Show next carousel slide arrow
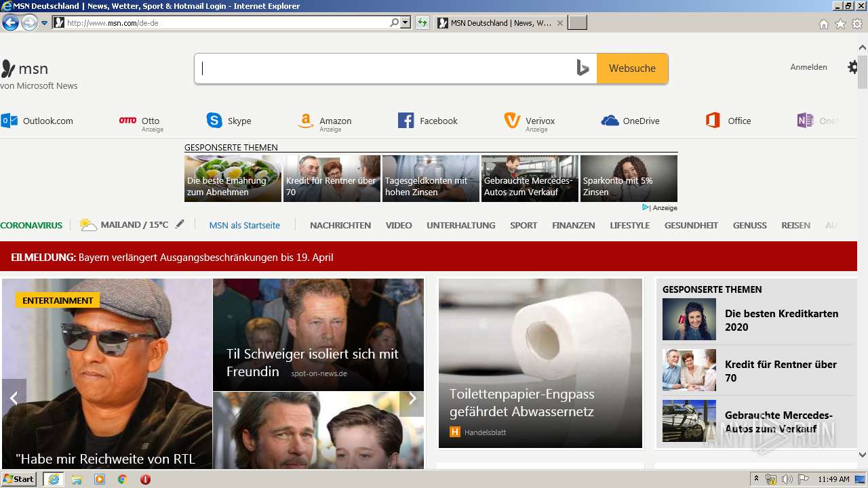Image resolution: width=868 pixels, height=488 pixels. 412,398
